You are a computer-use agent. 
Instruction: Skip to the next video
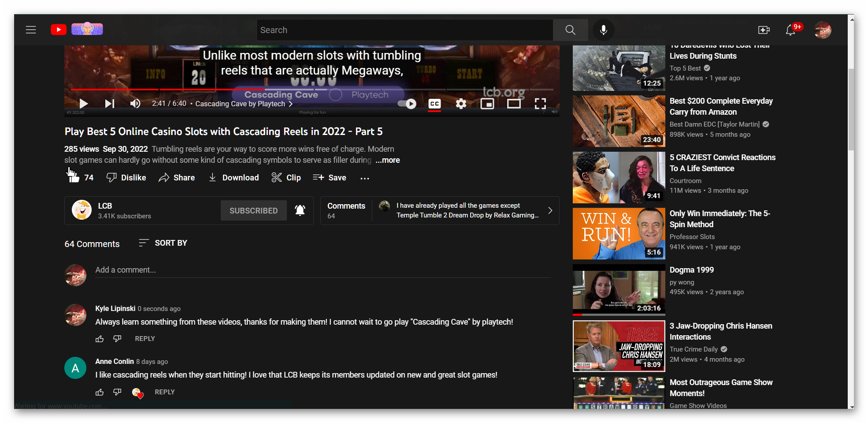(110, 104)
